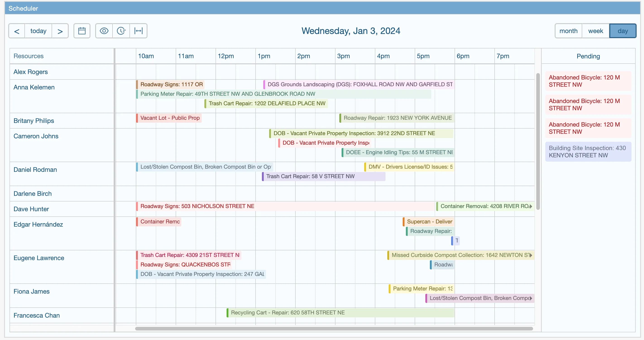Switch to day view tab
The height and width of the screenshot is (340, 644).
tap(622, 30)
